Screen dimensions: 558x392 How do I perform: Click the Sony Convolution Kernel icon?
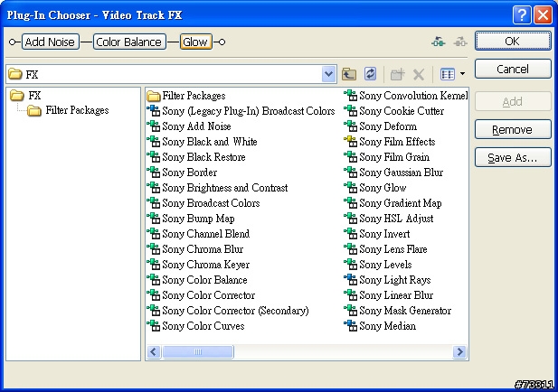pyautogui.click(x=351, y=95)
